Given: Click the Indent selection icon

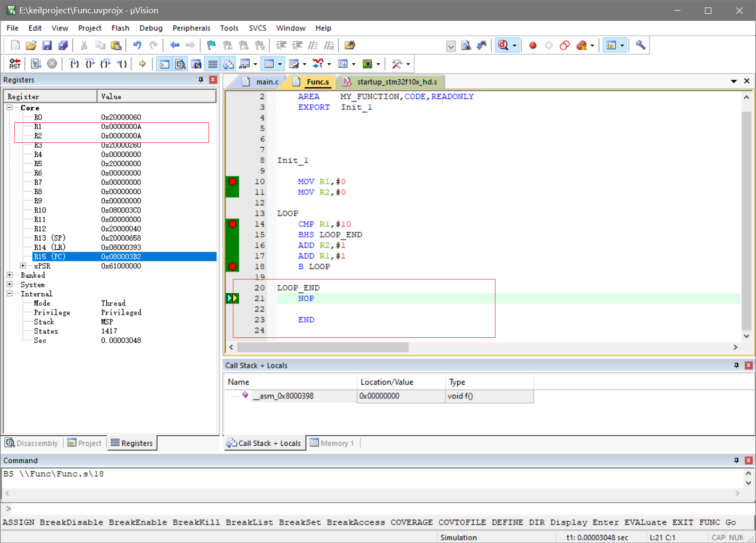Looking at the screenshot, I should 281,46.
